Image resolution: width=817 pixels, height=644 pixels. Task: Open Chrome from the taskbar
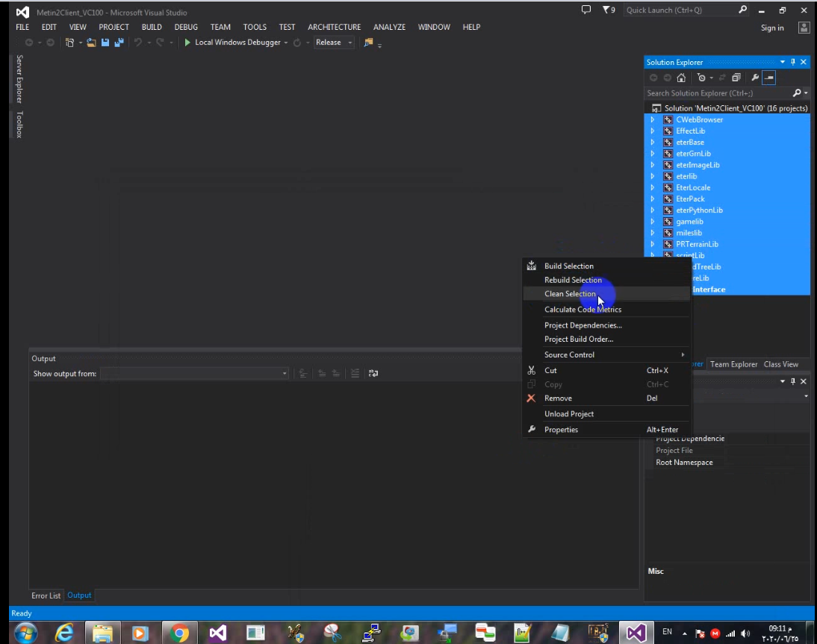(179, 633)
